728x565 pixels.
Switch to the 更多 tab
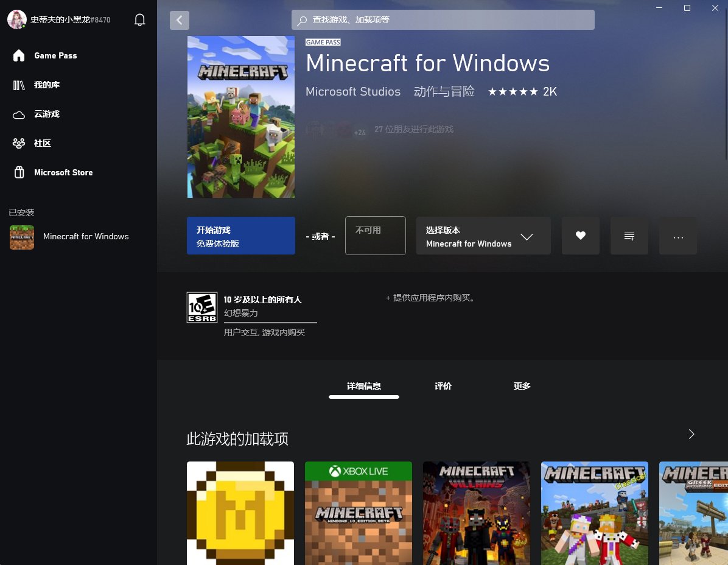(x=522, y=386)
